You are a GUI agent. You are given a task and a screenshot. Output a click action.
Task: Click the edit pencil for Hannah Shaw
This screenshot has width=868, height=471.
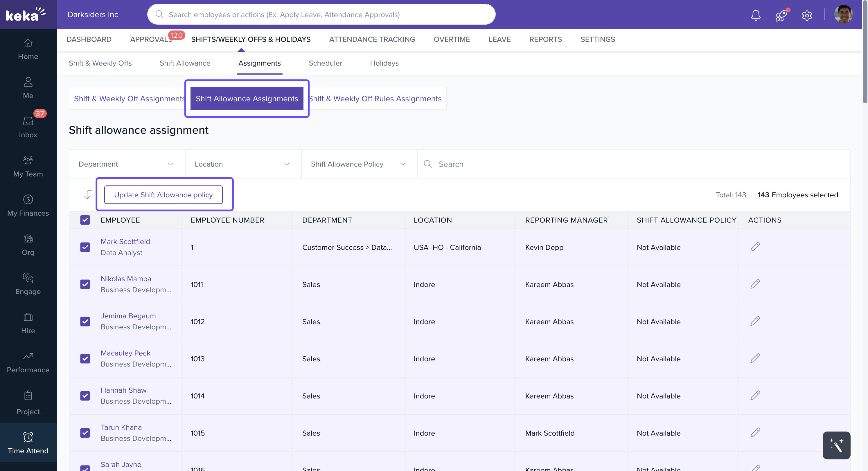pos(755,395)
